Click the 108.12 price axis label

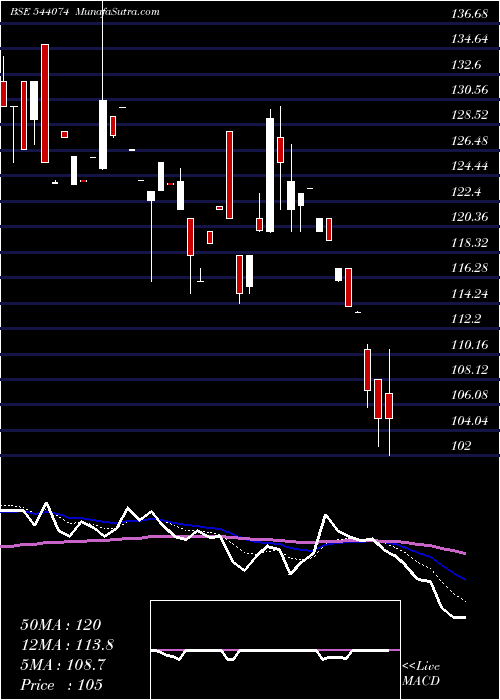tap(469, 370)
